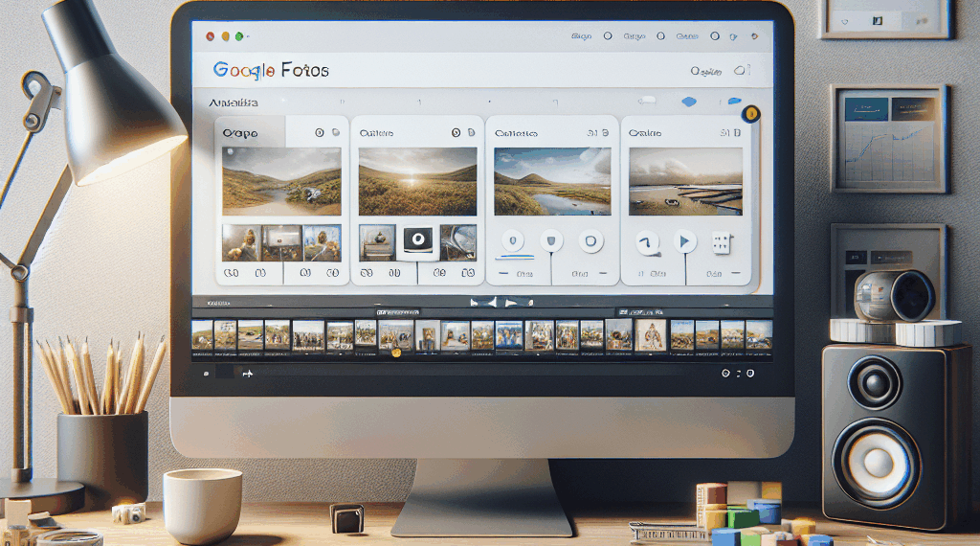
Task: Select the first filmstrip thumbnail
Action: (x=202, y=335)
